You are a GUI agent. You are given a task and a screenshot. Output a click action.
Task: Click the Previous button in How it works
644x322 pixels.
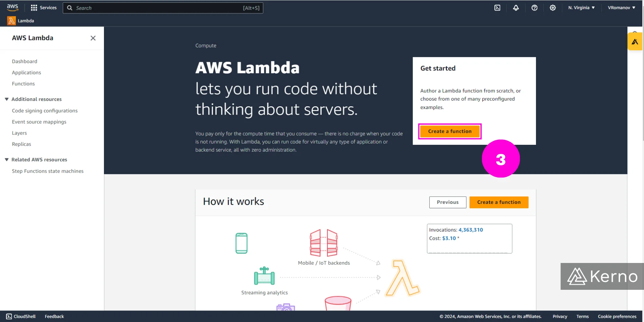point(448,202)
